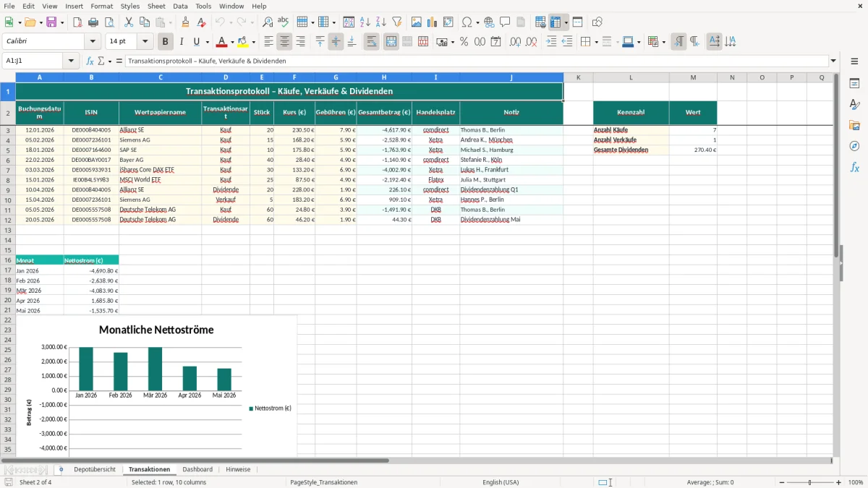Toggle Center Vertically alignment

336,42
